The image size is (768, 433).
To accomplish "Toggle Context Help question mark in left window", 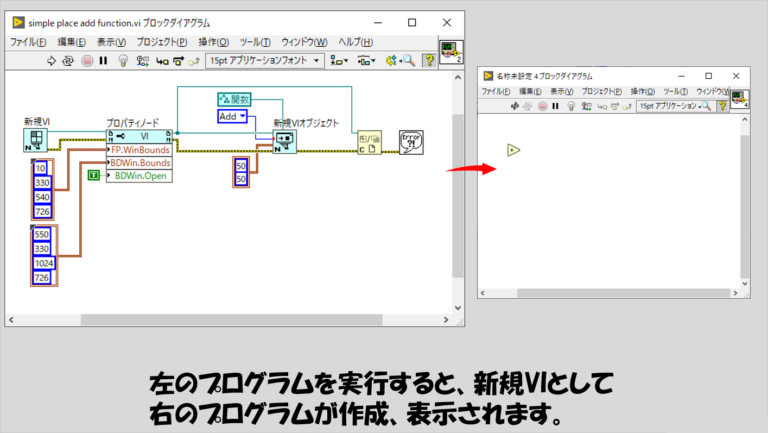I will [429, 61].
